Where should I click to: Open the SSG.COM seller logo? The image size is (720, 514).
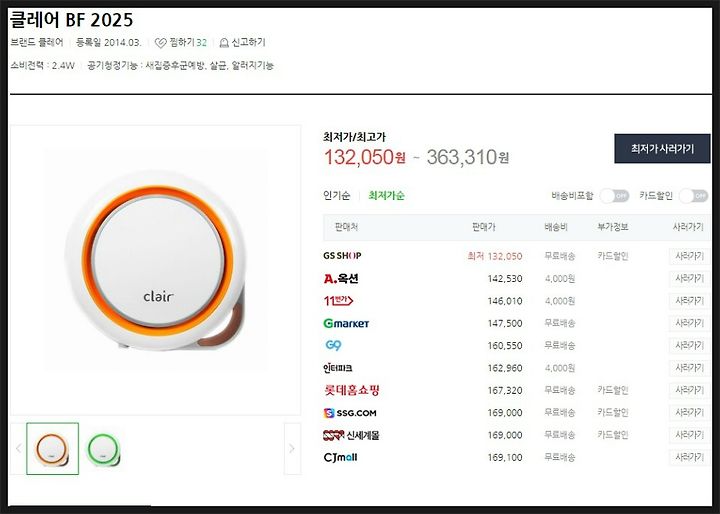[x=350, y=413]
